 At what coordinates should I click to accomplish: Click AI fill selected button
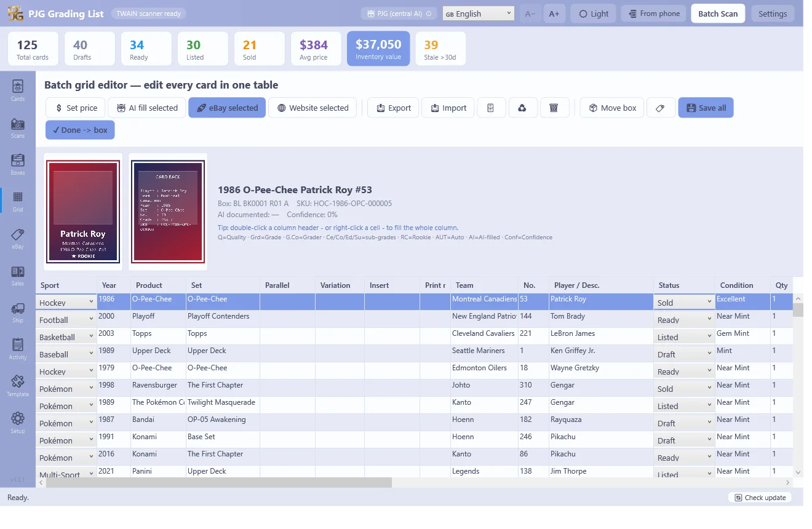tap(147, 108)
